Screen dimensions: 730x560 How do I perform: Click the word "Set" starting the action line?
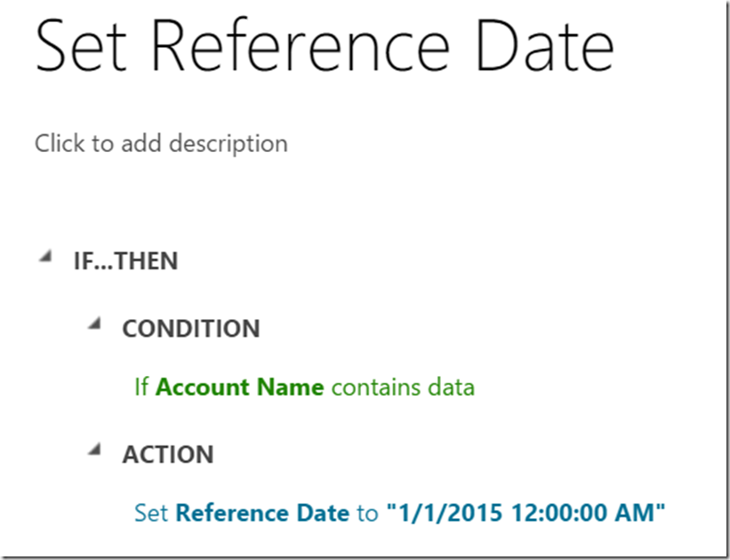click(151, 513)
